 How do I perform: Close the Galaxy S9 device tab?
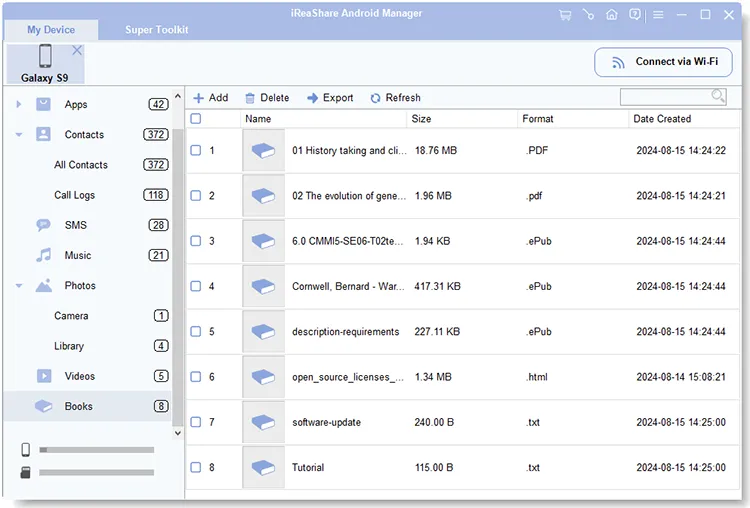[x=77, y=50]
